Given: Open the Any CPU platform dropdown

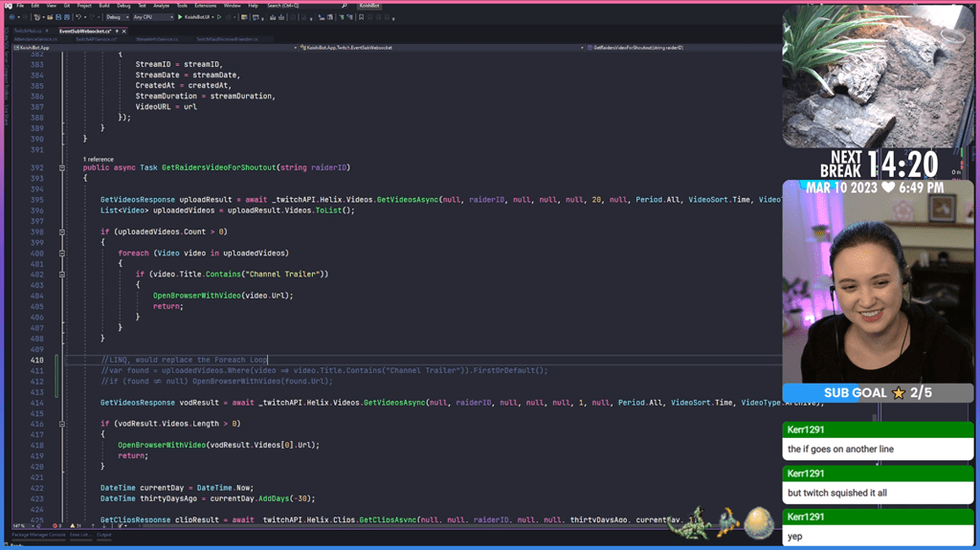Looking at the screenshot, I should click(x=153, y=17).
